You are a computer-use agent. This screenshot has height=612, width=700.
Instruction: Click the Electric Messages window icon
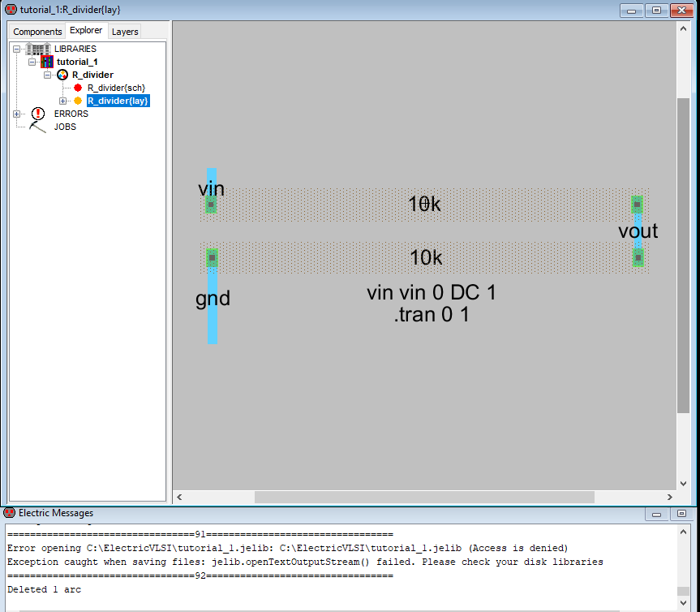pyautogui.click(x=10, y=513)
